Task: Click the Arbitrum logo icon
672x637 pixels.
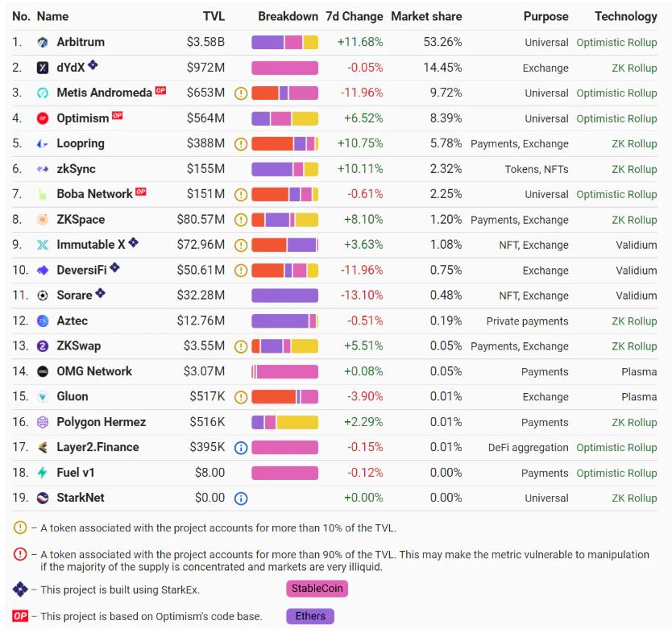Action: pos(43,43)
